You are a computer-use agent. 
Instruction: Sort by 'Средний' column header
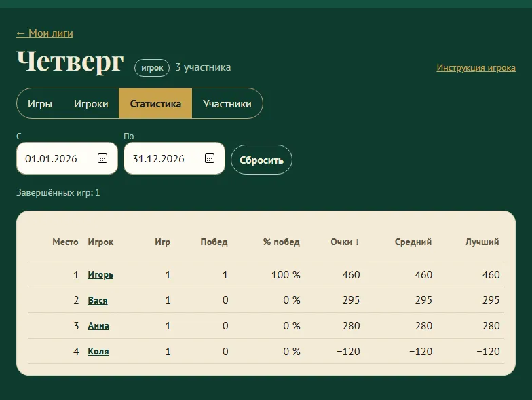pos(413,242)
